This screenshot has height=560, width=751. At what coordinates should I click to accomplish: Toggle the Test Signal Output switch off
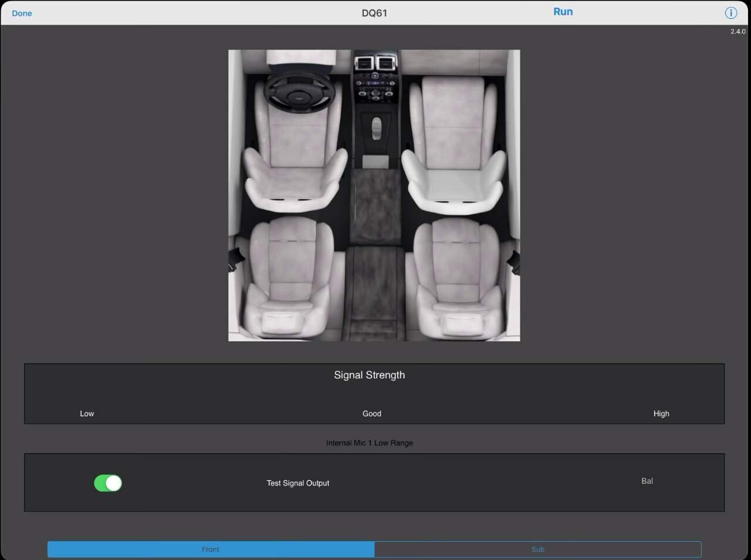(x=108, y=483)
